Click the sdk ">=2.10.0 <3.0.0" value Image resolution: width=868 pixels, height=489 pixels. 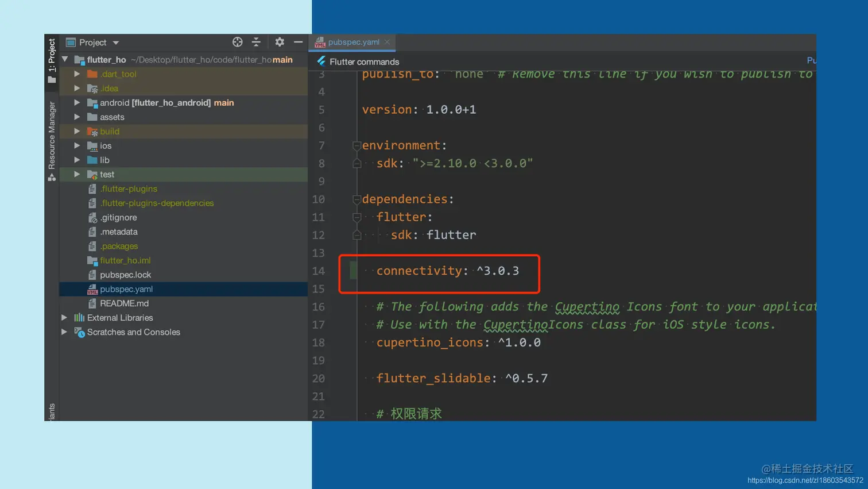472,163
